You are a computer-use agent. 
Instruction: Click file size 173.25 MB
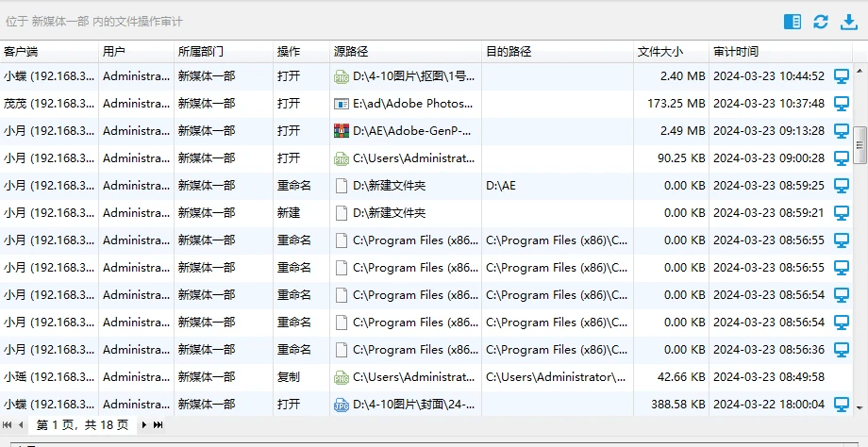tap(676, 104)
